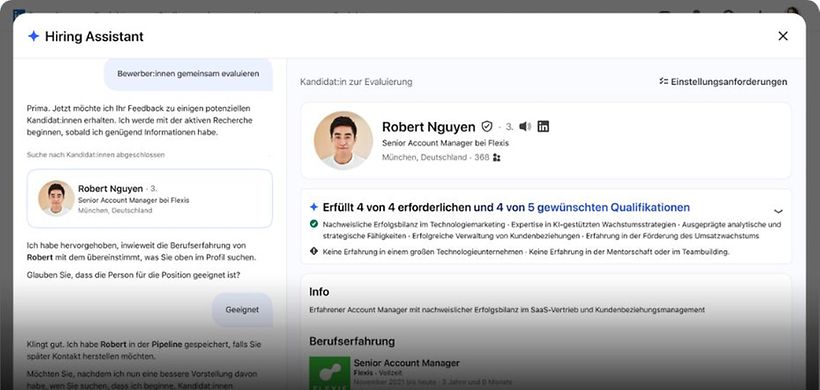The width and height of the screenshot is (820, 390).
Task: Click 'Suche nach Kandidat:innen abgeschlossen' status text
Action: click(x=96, y=155)
